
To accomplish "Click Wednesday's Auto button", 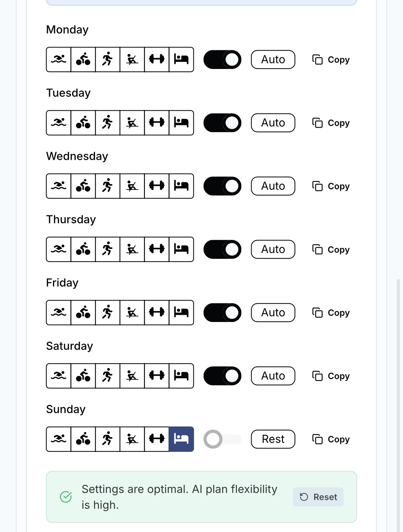I will pyautogui.click(x=273, y=186).
